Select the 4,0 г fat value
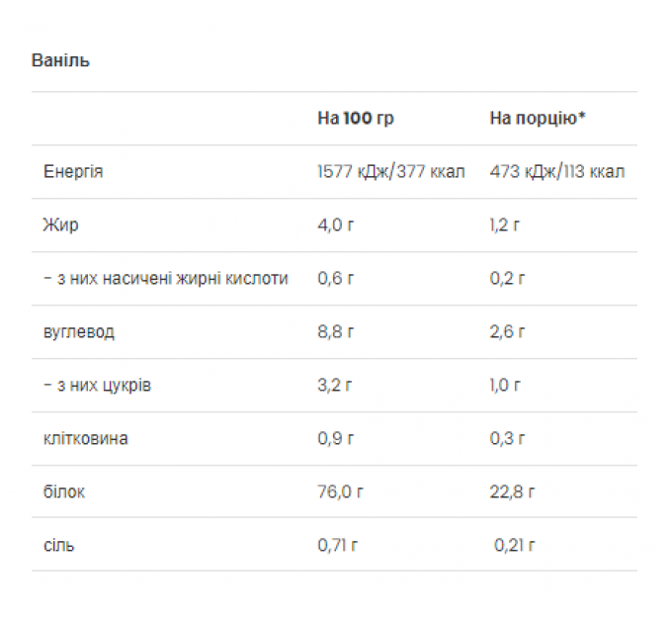This screenshot has width=672, height=623. pyautogui.click(x=336, y=225)
